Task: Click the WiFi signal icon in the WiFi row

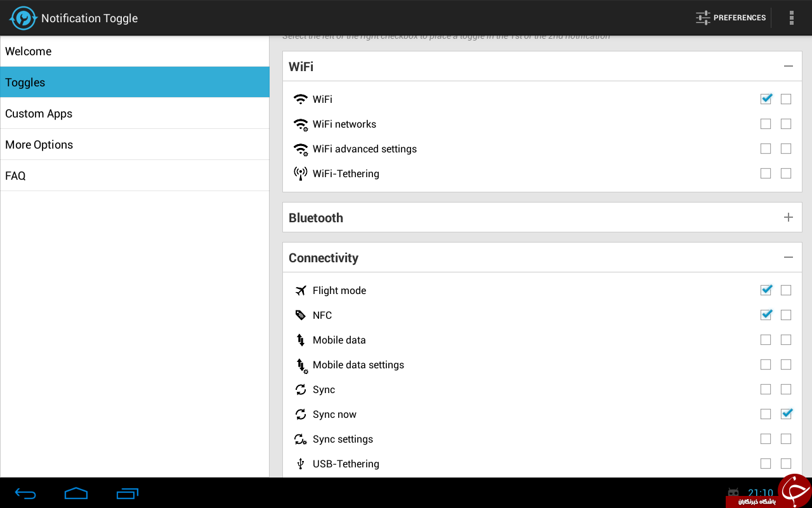Action: [301, 99]
